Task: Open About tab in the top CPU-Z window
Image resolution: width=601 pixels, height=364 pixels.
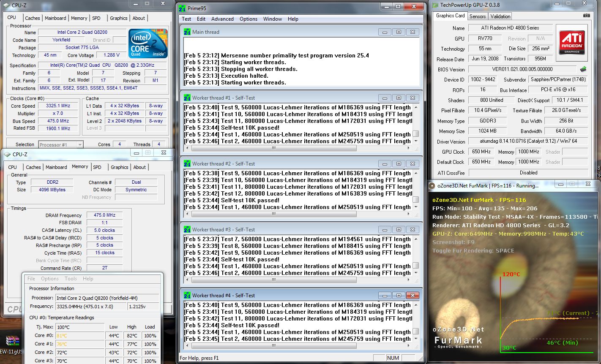Action: [x=139, y=18]
